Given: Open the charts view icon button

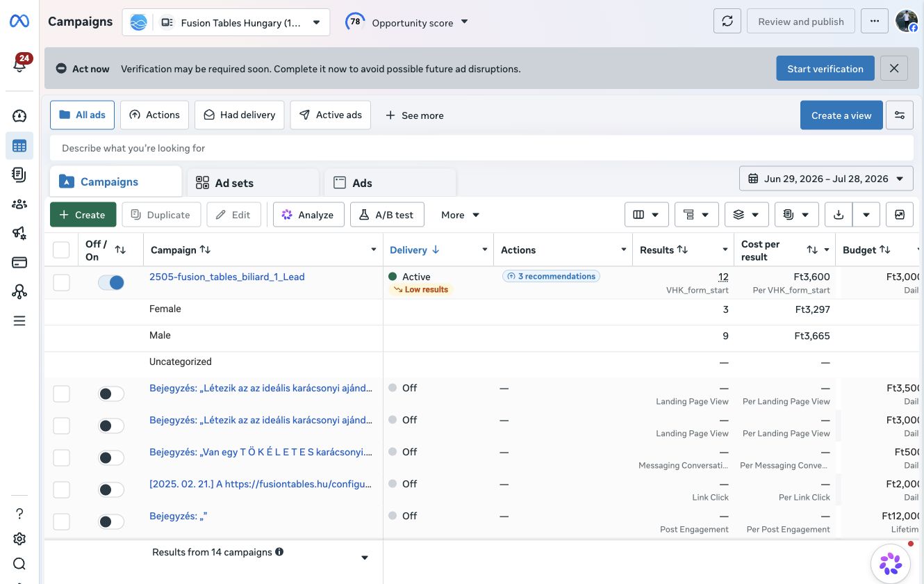Looking at the screenshot, I should point(900,215).
